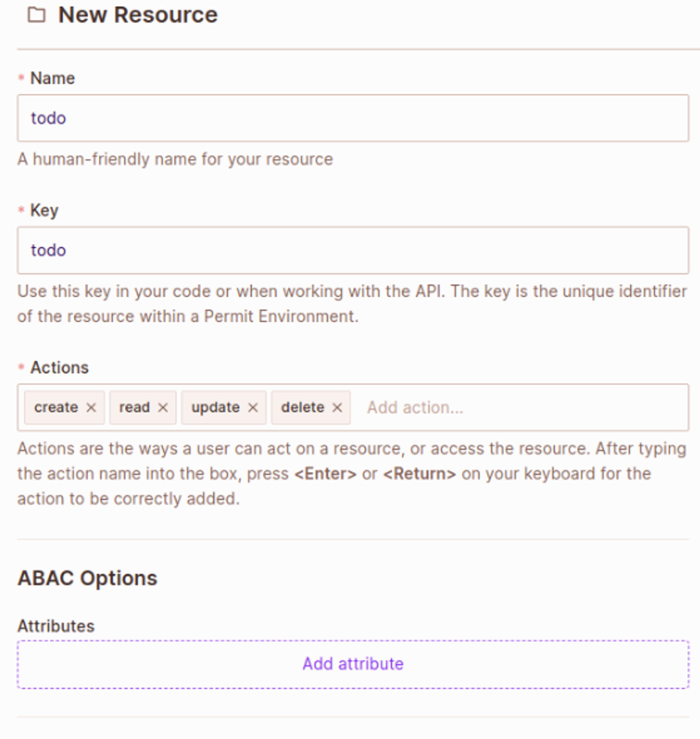Remove the "read" action tag

[163, 407]
